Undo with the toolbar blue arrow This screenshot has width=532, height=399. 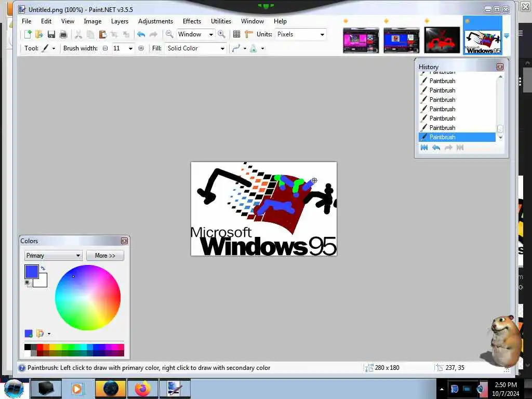coord(141,34)
